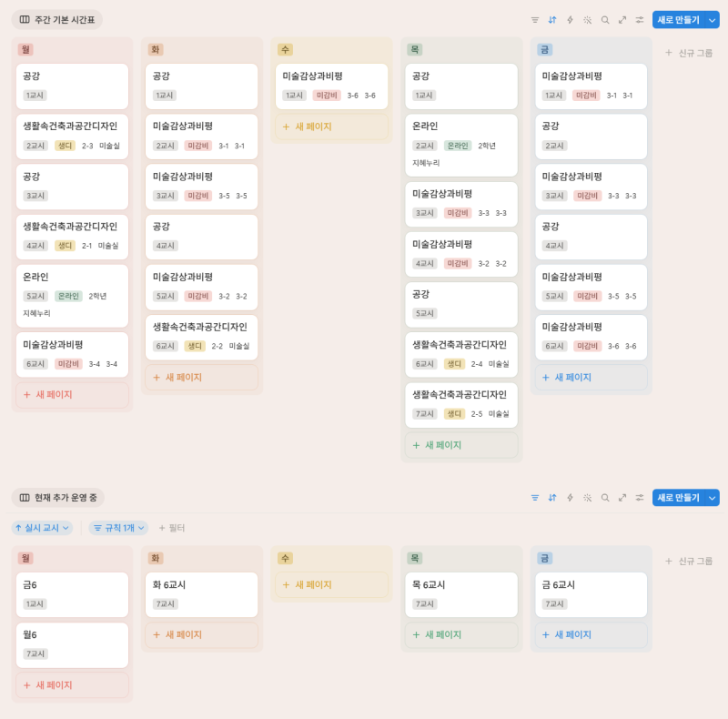Click the 월 group label in 주간 기본 시간표
The image size is (728, 719).
tap(25, 49)
